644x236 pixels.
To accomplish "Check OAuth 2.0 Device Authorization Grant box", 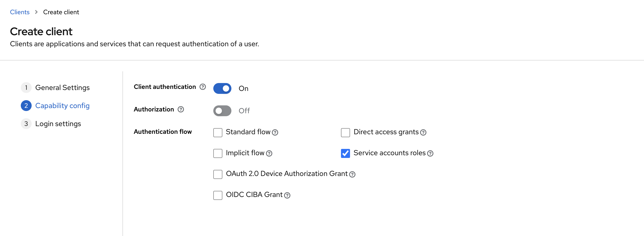I will 218,174.
